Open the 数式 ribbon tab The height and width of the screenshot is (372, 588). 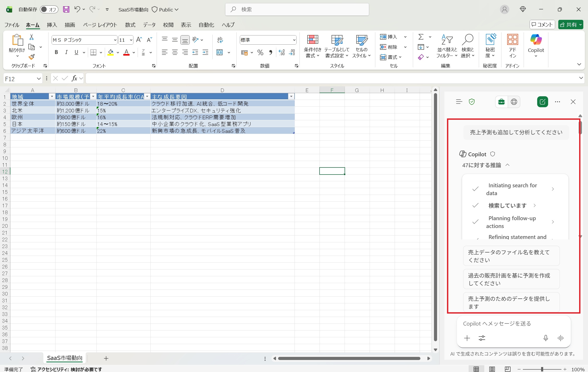coord(130,25)
